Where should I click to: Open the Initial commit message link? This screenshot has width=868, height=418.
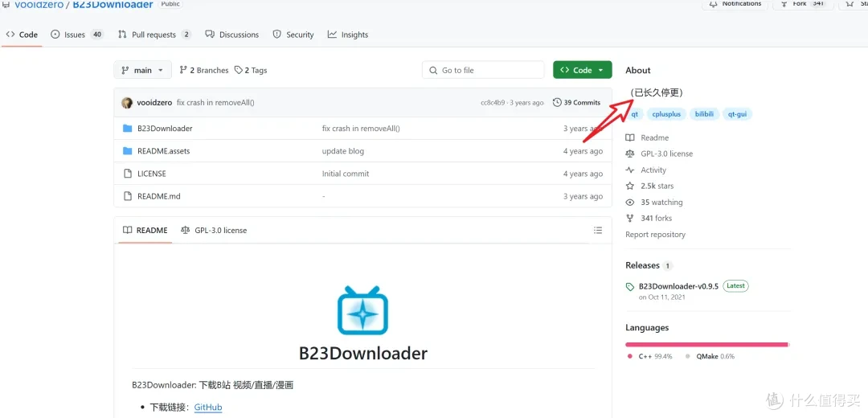point(346,174)
